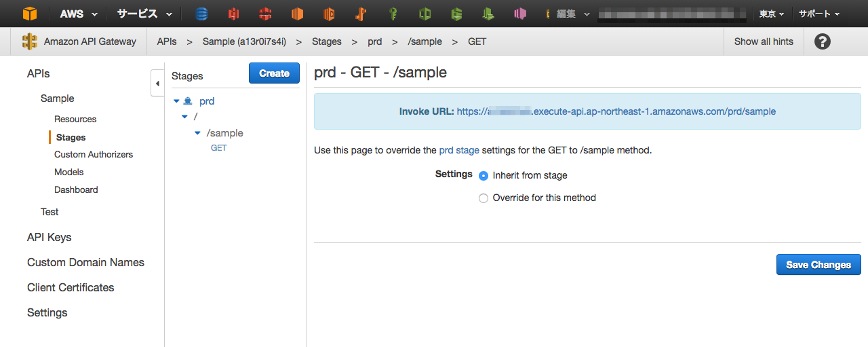Open the サポート support menu
The height and width of the screenshot is (347, 868).
[x=818, y=14]
